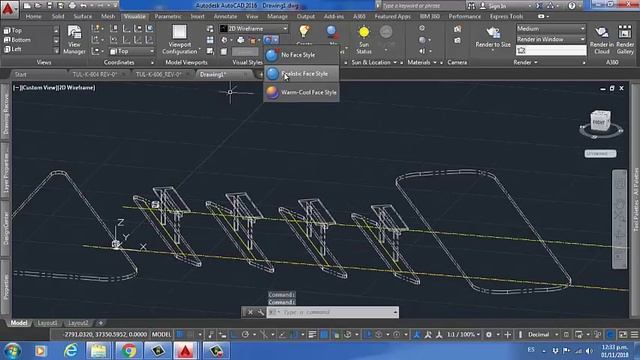The height and width of the screenshot is (360, 640).
Task: Open the Express Tools ribbon tab
Action: [x=507, y=17]
